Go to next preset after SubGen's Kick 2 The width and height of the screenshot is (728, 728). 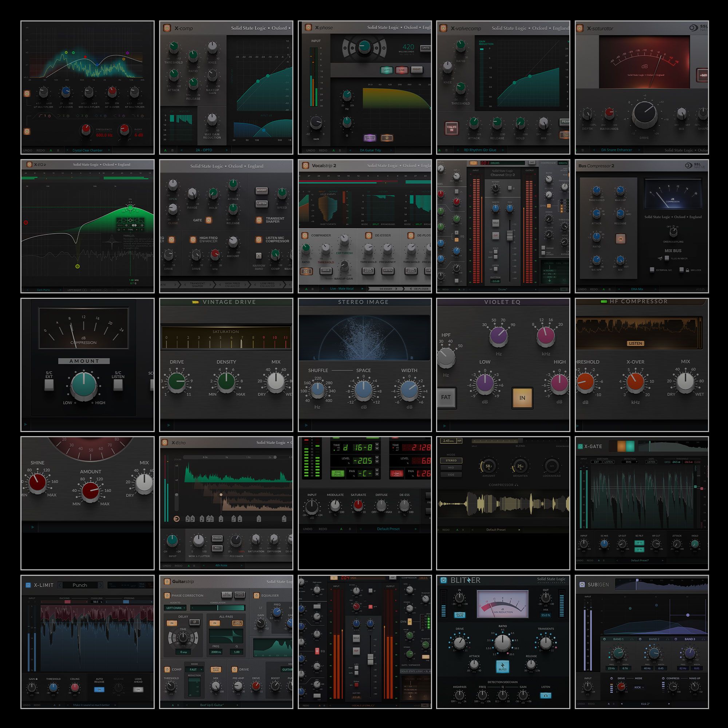669,704
